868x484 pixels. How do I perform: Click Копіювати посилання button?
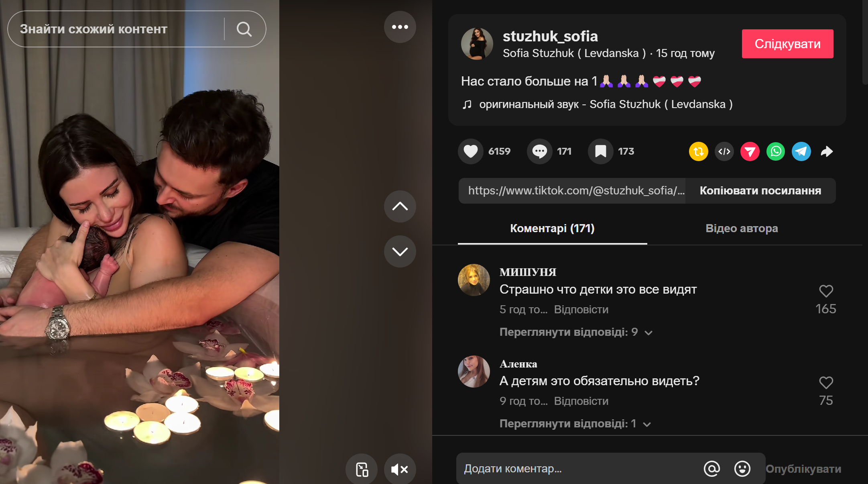(x=760, y=191)
